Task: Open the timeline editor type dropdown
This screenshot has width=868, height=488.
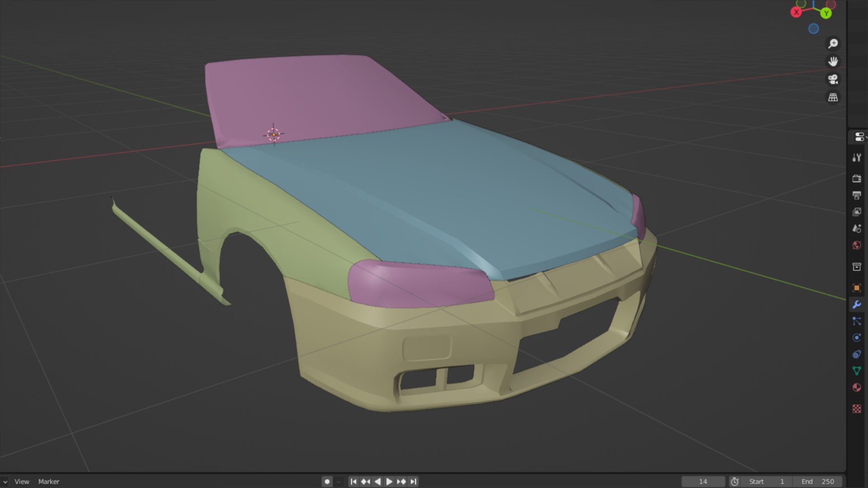Action: click(5, 482)
